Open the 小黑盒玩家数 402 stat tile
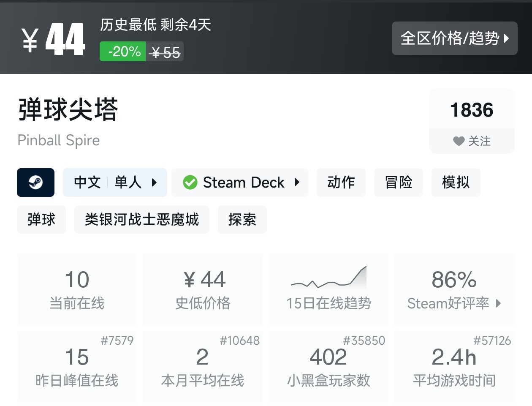The width and height of the screenshot is (532, 406). (x=328, y=367)
